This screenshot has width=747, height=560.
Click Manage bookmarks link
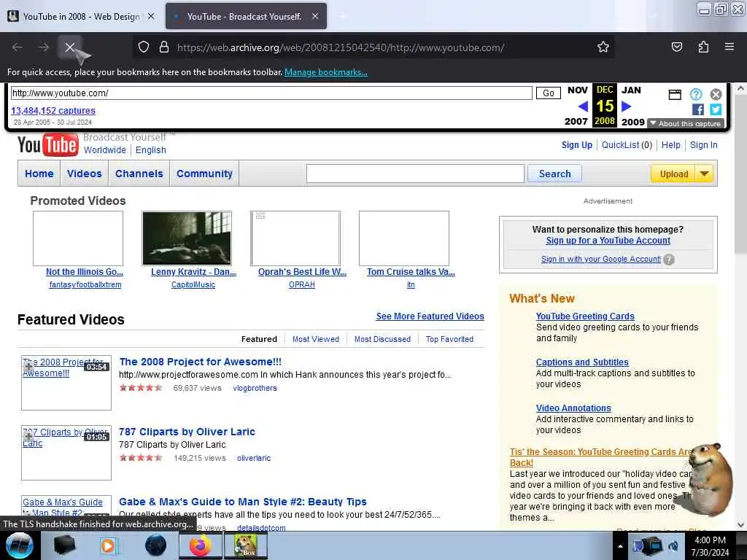pos(326,72)
